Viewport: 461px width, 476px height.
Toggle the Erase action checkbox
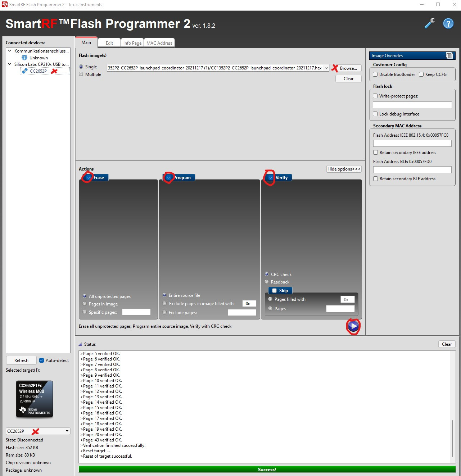pyautogui.click(x=89, y=178)
